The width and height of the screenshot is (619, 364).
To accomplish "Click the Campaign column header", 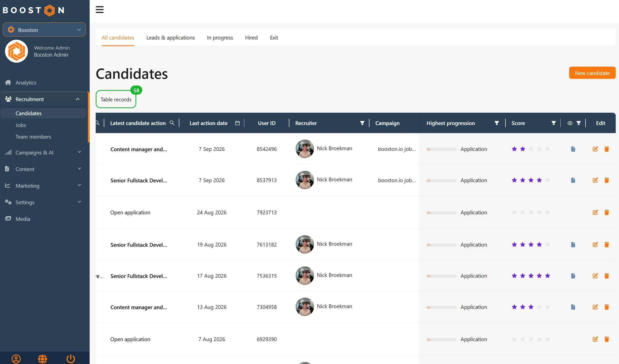I will (x=387, y=123).
